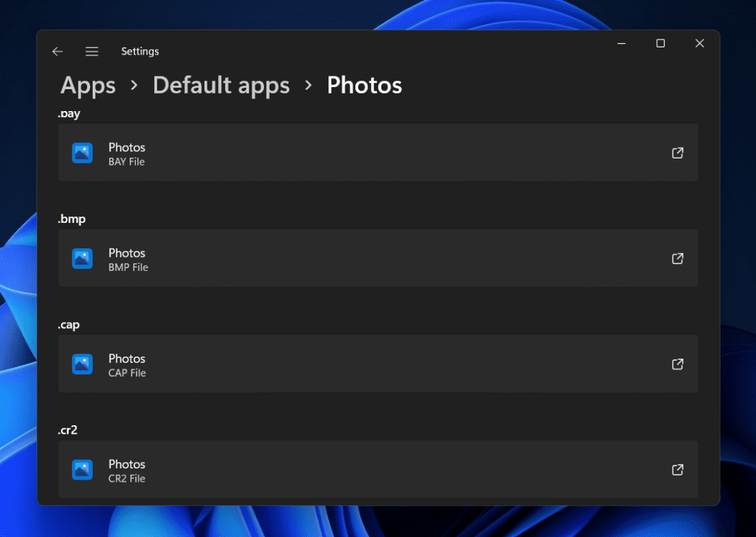Click the Settings title in the title bar
This screenshot has width=756, height=537.
[139, 51]
